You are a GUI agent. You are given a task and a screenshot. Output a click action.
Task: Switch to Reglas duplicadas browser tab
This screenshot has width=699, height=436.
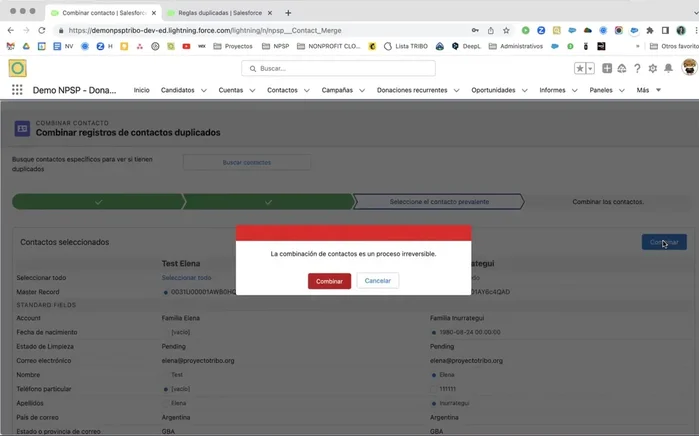pos(220,13)
